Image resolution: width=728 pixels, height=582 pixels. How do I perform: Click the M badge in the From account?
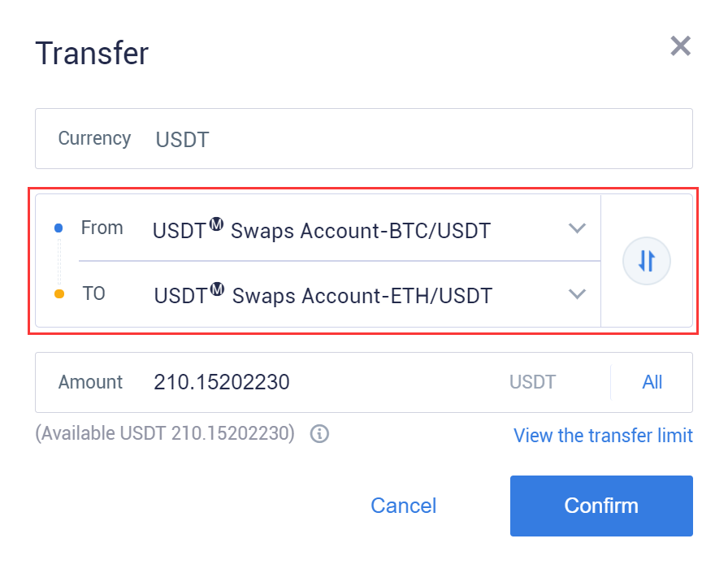[216, 224]
